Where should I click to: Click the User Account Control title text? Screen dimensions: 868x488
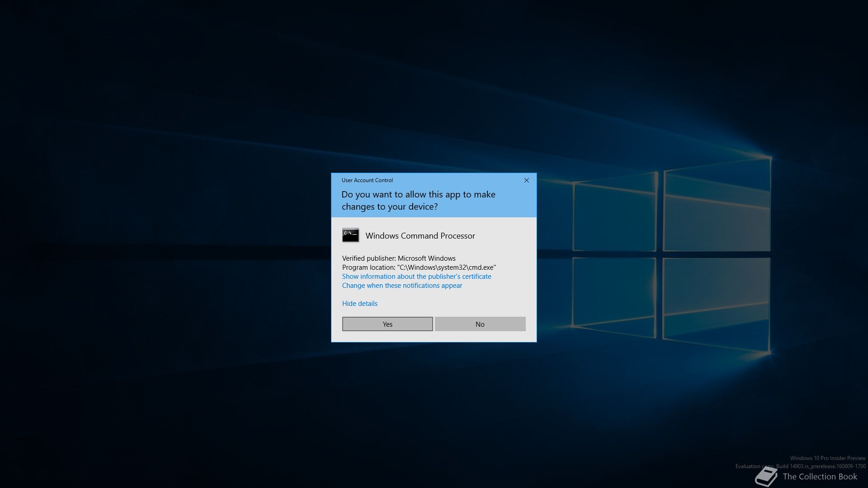click(x=367, y=180)
